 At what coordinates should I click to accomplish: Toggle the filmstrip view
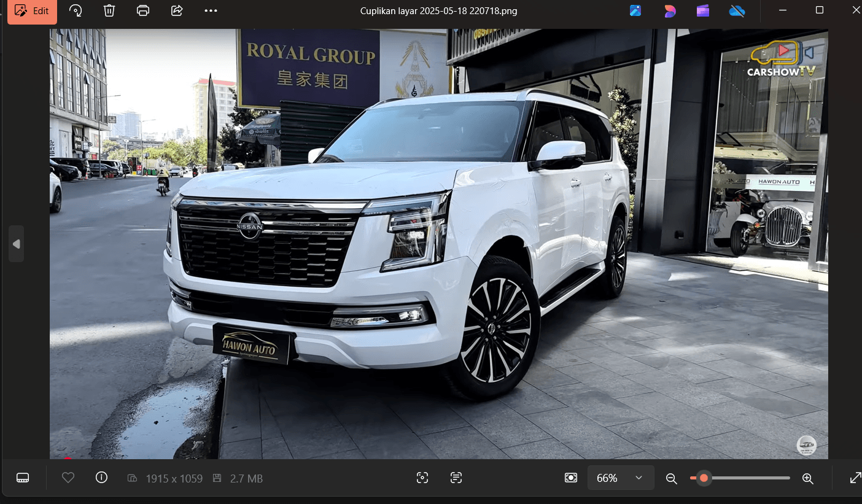[23, 478]
